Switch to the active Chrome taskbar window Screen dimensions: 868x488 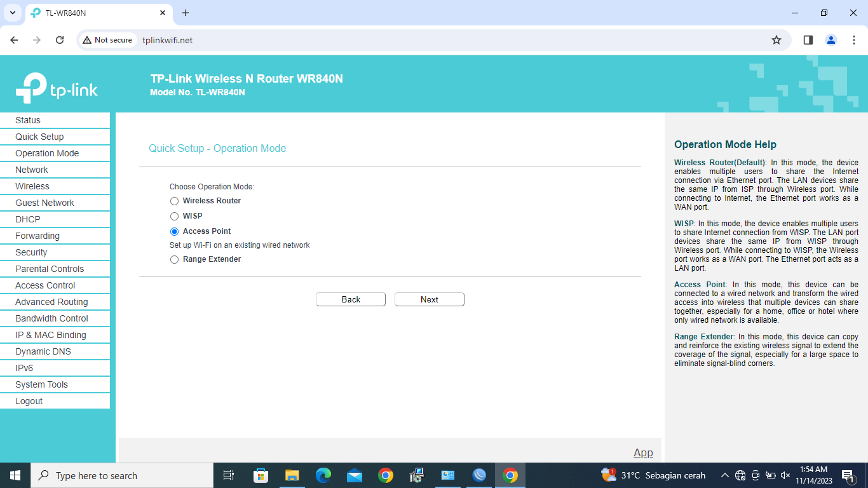[510, 475]
